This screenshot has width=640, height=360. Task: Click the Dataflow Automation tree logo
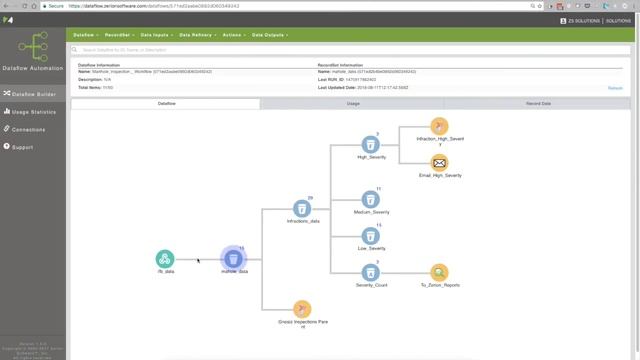33,47
